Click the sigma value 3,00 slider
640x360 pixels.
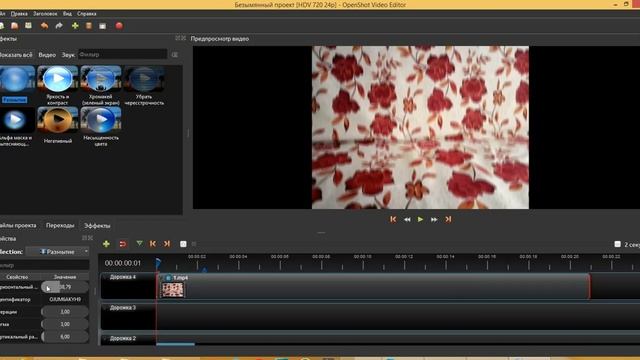point(64,324)
